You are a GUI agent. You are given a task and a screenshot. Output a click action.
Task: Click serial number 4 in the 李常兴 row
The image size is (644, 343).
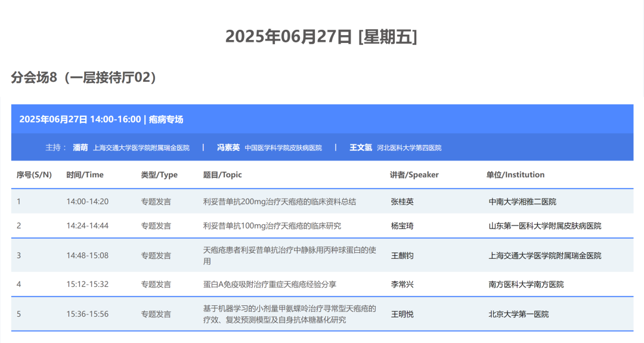pyautogui.click(x=18, y=285)
